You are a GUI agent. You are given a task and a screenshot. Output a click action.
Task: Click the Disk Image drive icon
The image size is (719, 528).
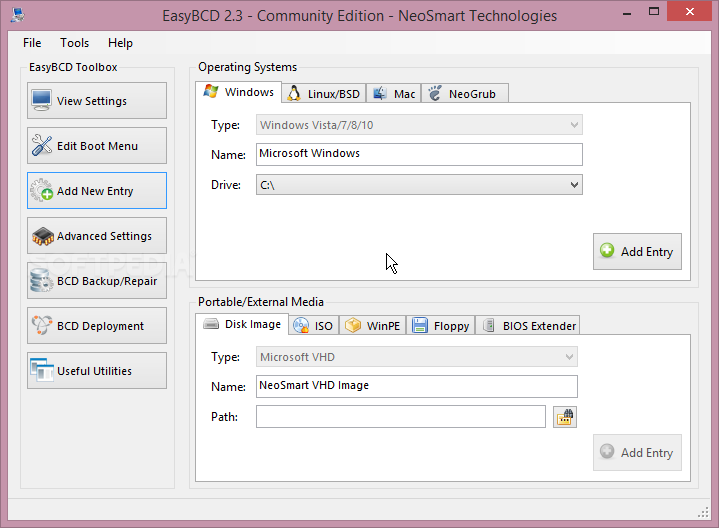click(211, 324)
